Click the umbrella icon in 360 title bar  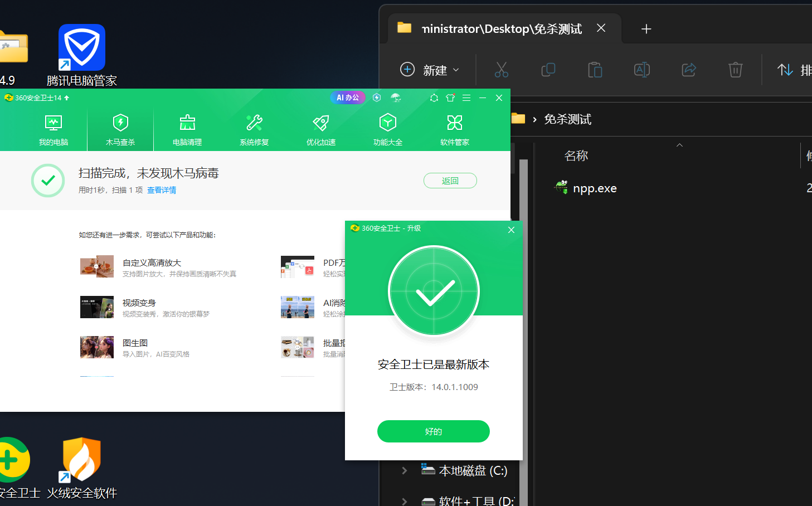(396, 98)
